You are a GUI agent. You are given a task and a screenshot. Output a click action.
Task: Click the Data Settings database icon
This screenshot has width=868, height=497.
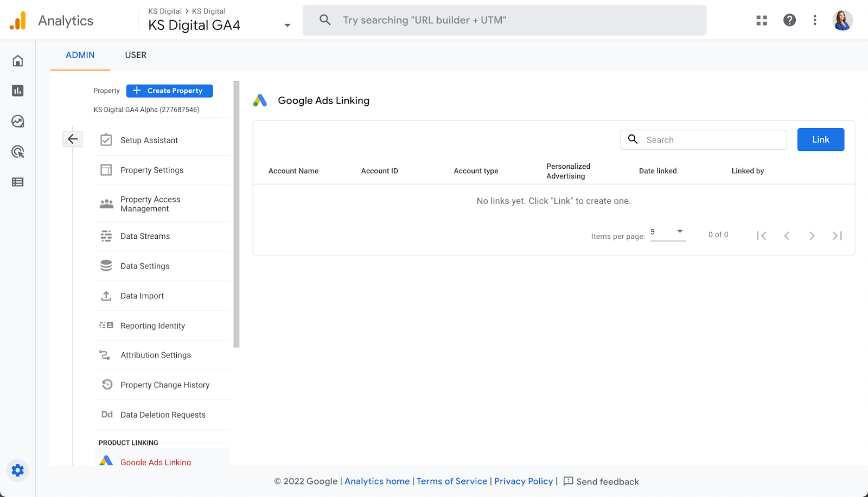pyautogui.click(x=106, y=266)
